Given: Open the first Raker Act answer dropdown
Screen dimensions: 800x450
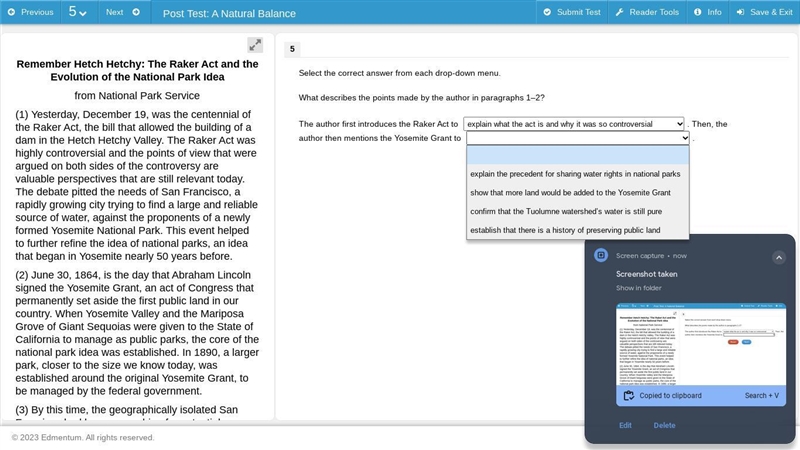Looking at the screenshot, I should pyautogui.click(x=573, y=124).
